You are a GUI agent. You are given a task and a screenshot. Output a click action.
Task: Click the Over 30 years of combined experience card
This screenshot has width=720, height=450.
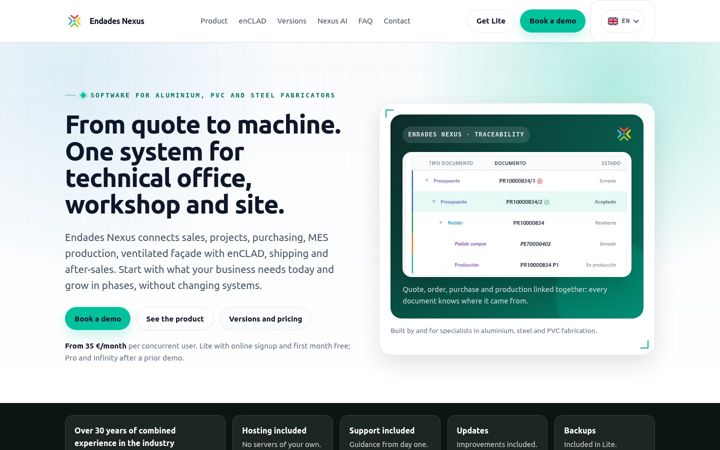pos(145,433)
